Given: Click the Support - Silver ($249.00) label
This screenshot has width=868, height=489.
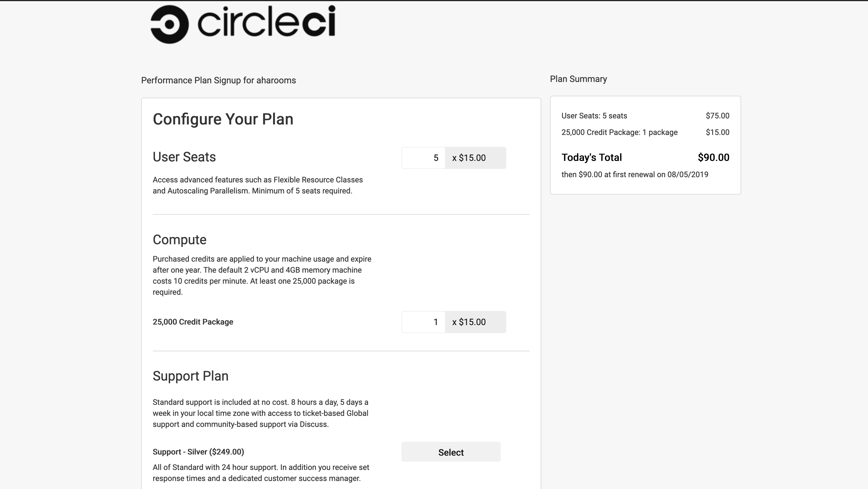Looking at the screenshot, I should point(198,452).
